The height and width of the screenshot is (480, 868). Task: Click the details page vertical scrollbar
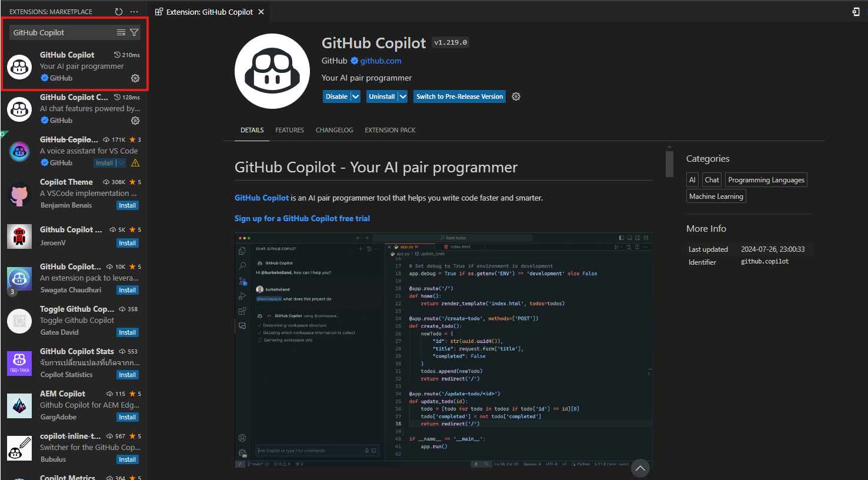tap(669, 164)
